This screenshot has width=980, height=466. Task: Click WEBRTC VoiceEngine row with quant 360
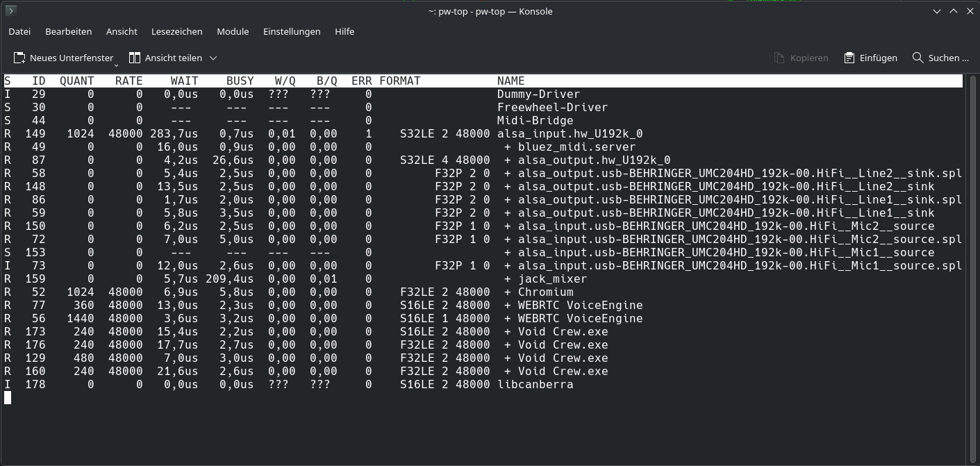(x=573, y=305)
